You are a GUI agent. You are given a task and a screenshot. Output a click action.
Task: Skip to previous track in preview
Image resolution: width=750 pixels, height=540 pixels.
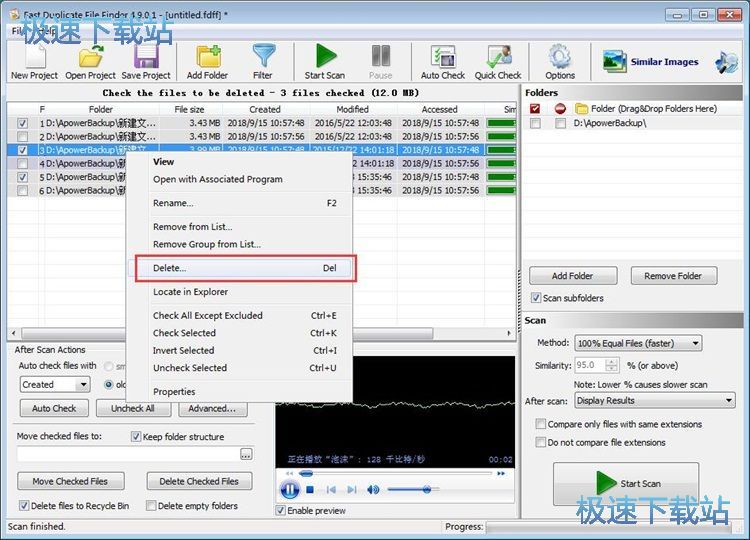coord(331,489)
